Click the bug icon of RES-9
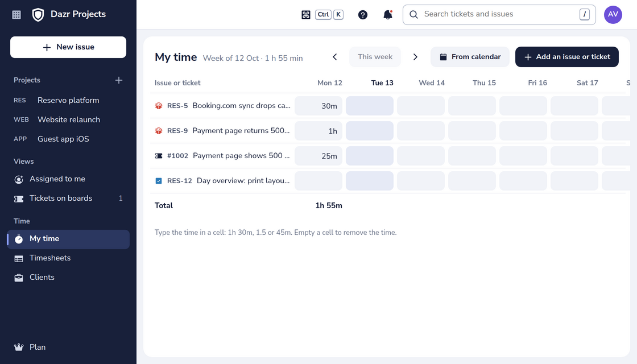The height and width of the screenshot is (364, 637). point(159,131)
